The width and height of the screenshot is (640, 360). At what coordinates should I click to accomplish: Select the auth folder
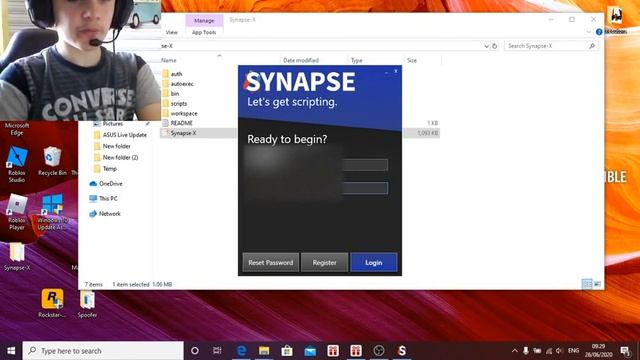click(176, 74)
